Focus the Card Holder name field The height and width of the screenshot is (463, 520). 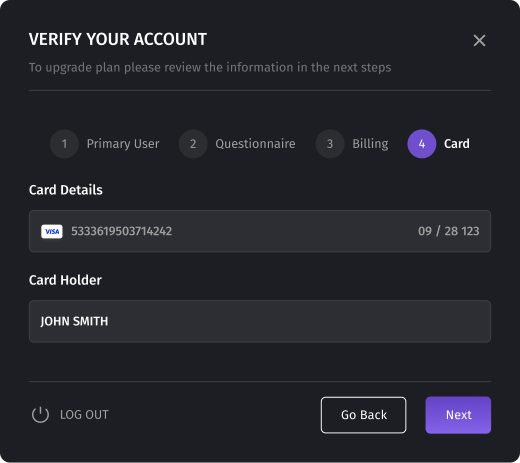(x=260, y=321)
